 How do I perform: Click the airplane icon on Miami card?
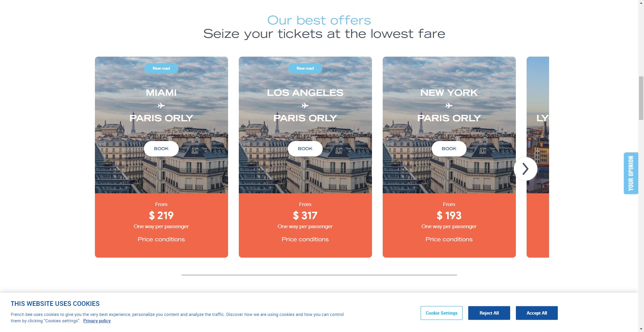[x=161, y=106]
